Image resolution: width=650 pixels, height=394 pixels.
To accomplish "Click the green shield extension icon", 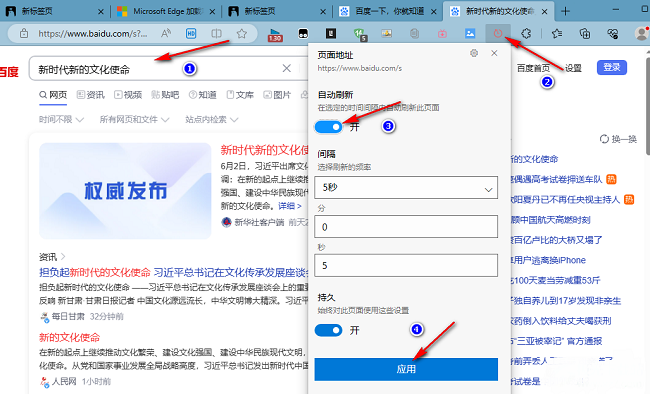I will 359,34.
